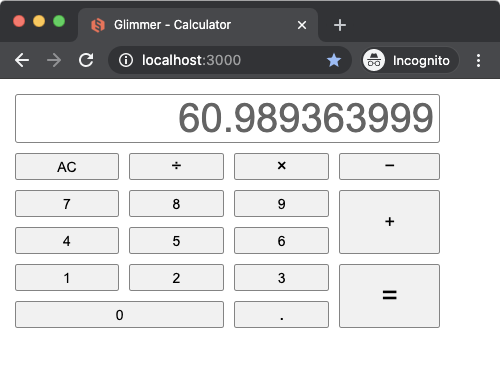Click the number 9 key

281,204
